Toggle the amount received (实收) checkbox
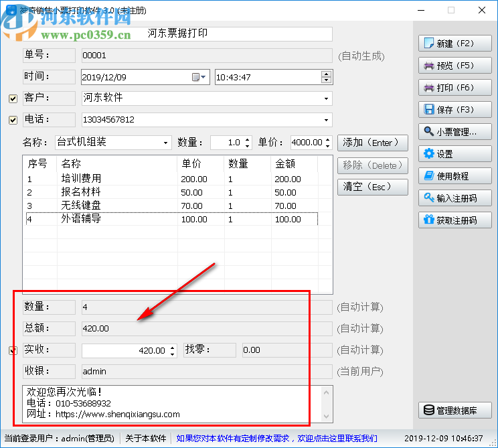Viewport: 498px width, 448px height. [x=13, y=350]
